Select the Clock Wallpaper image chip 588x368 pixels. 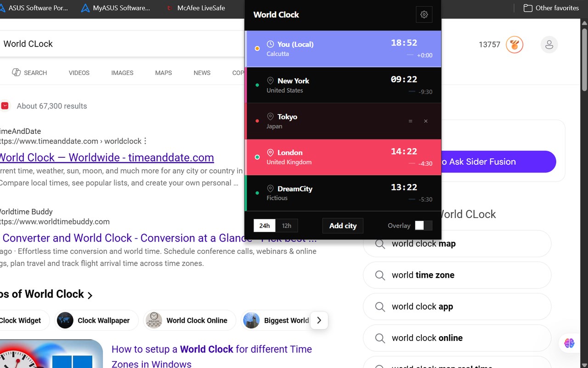tap(96, 320)
